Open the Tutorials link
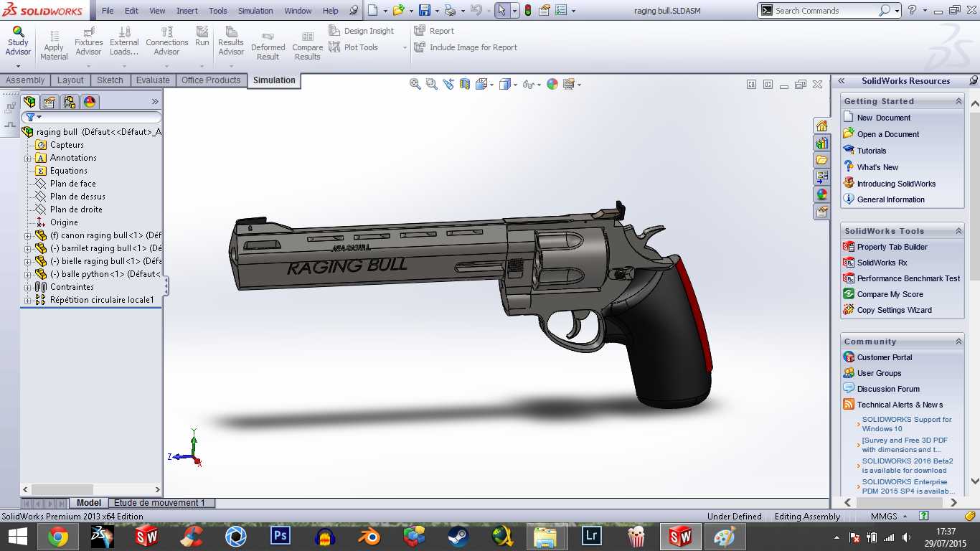Image resolution: width=980 pixels, height=551 pixels. point(872,151)
